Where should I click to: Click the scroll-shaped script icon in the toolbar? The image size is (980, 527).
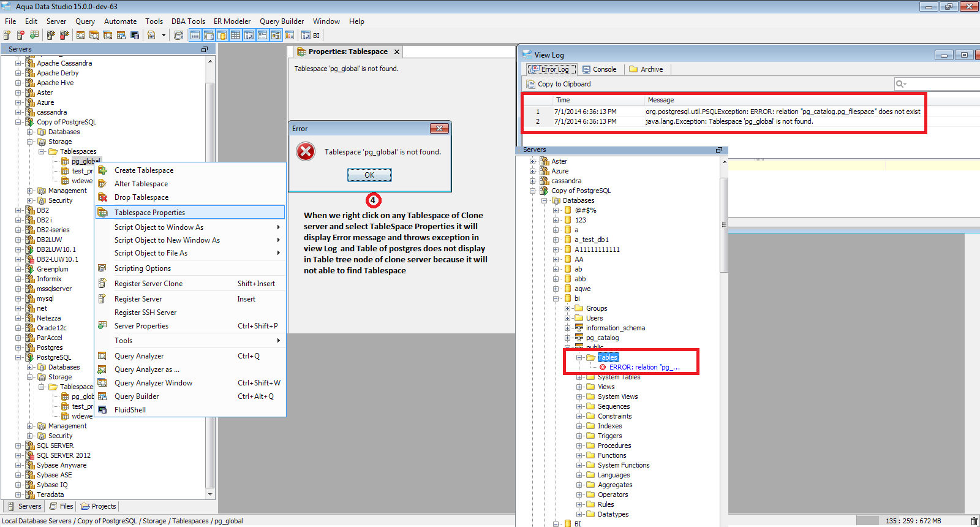(178, 35)
